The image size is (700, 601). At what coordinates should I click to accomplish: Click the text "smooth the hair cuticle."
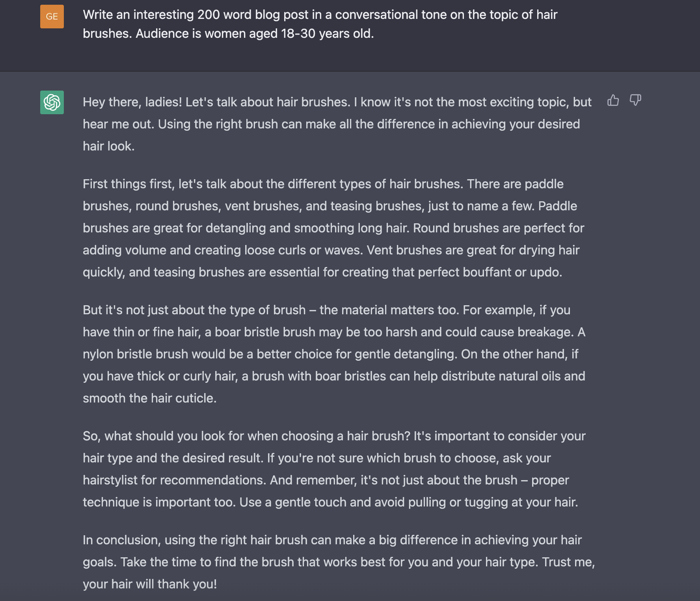pyautogui.click(x=149, y=398)
